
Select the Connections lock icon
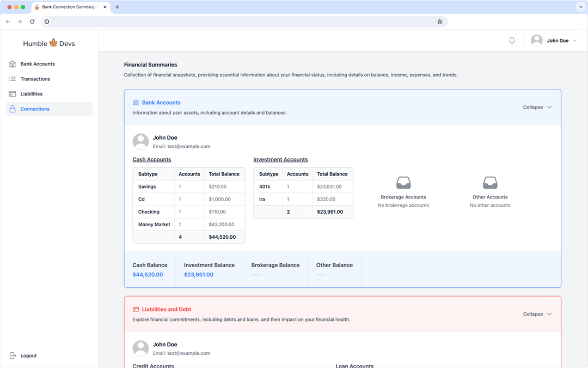pyautogui.click(x=12, y=108)
